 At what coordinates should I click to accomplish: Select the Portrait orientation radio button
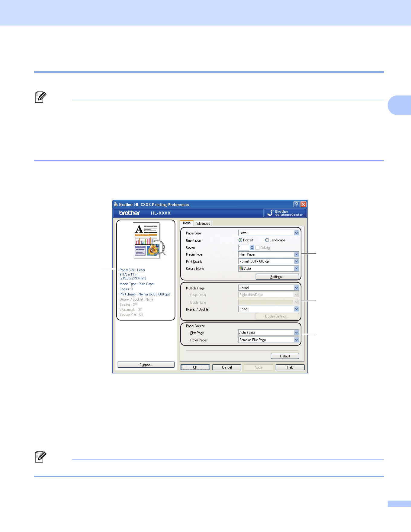[240, 240]
